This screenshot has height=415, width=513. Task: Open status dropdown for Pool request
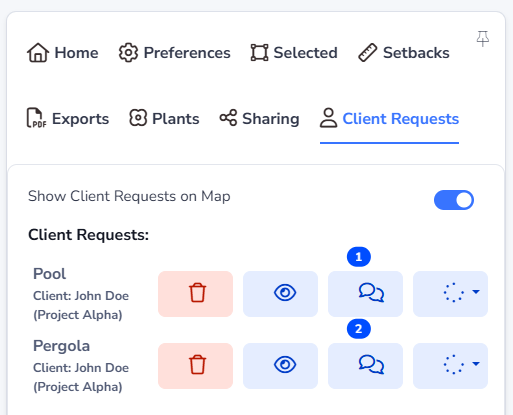[x=450, y=294]
